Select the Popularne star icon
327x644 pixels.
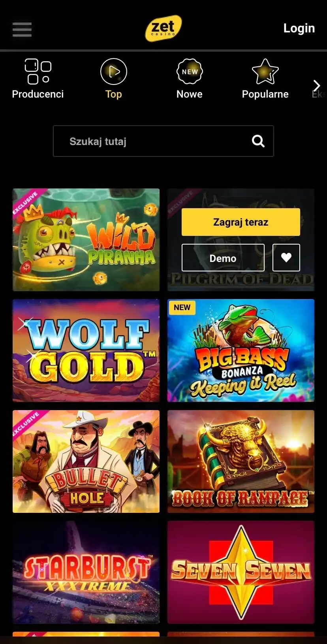265,72
